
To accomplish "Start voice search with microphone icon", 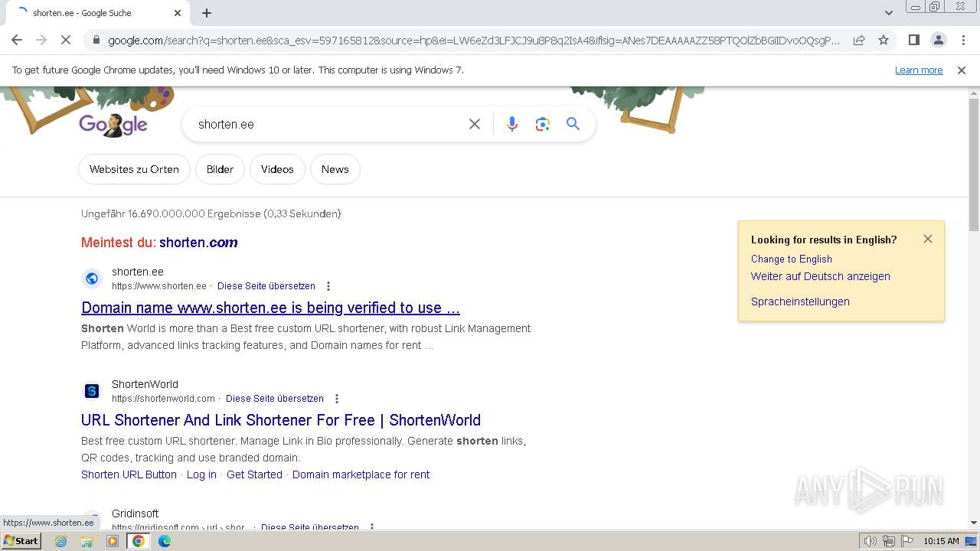I will pos(512,124).
